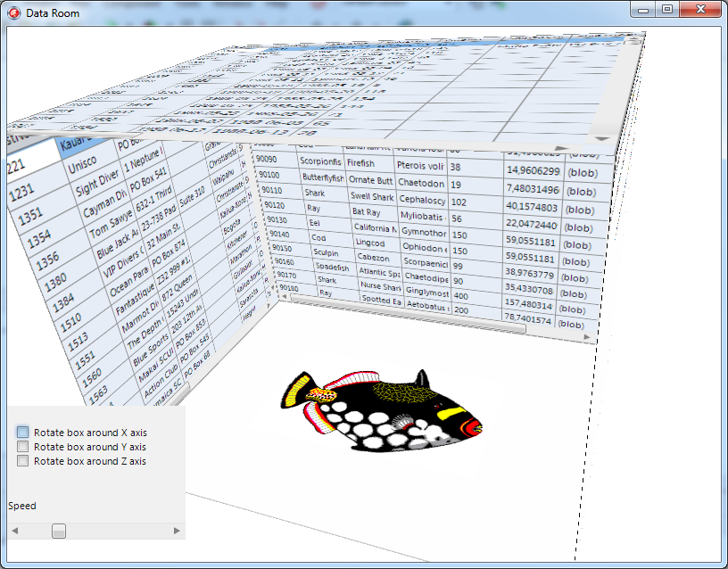Select the 'Chaetodon' cell in row 90100
The height and width of the screenshot is (569, 728).
pyautogui.click(x=421, y=184)
